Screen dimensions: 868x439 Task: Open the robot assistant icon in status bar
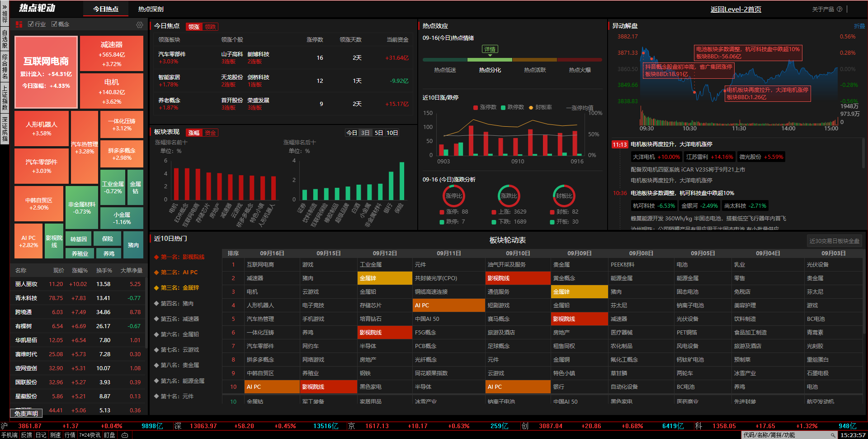pos(125,435)
